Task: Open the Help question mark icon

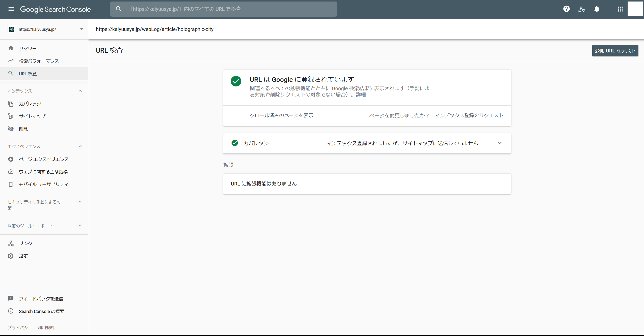Action: tap(567, 9)
